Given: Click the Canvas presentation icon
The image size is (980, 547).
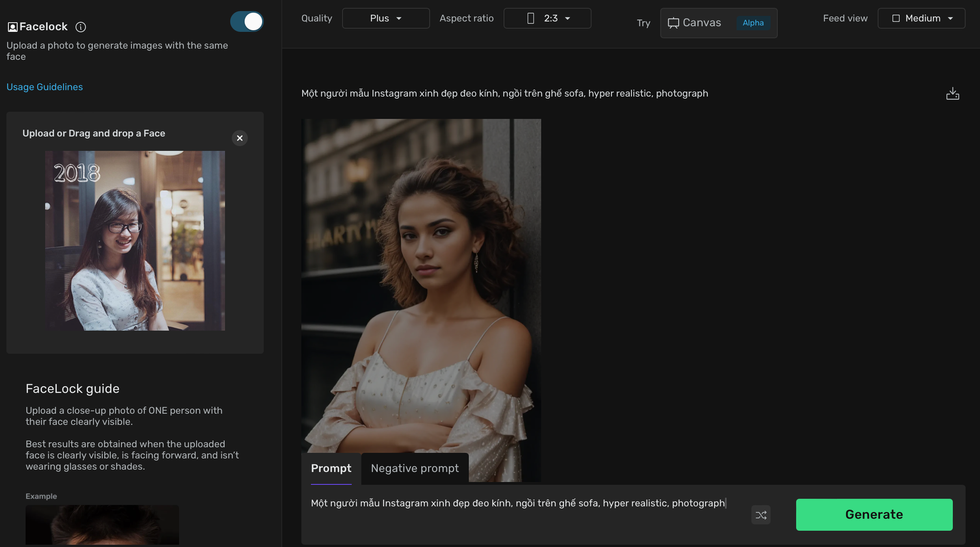Looking at the screenshot, I should click(x=673, y=23).
